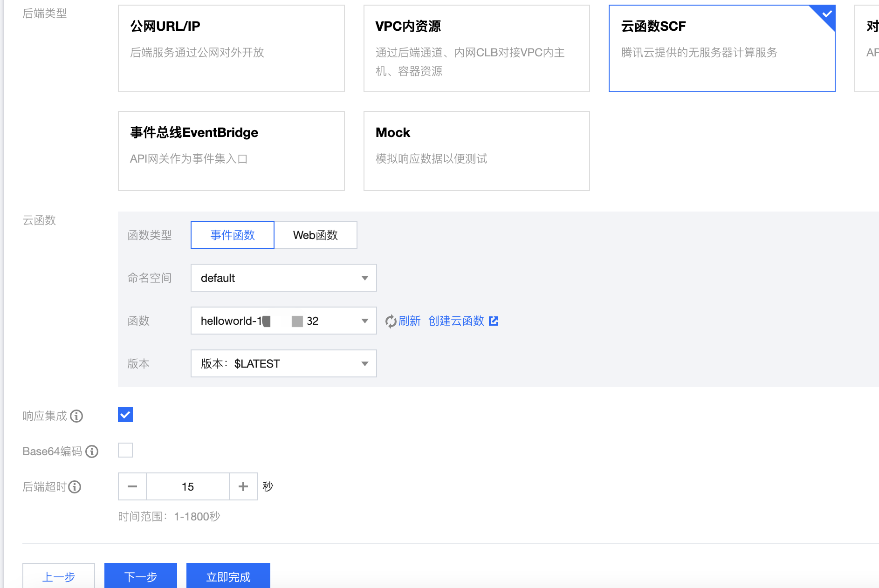Open the 命名空间 default dropdown
The height and width of the screenshot is (588, 879).
(283, 278)
